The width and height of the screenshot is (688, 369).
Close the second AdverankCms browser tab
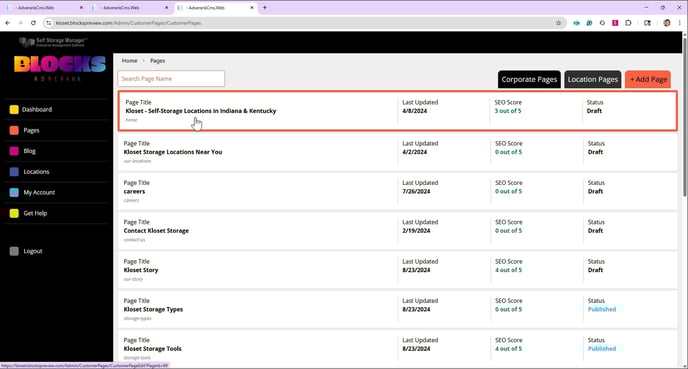point(166,7)
